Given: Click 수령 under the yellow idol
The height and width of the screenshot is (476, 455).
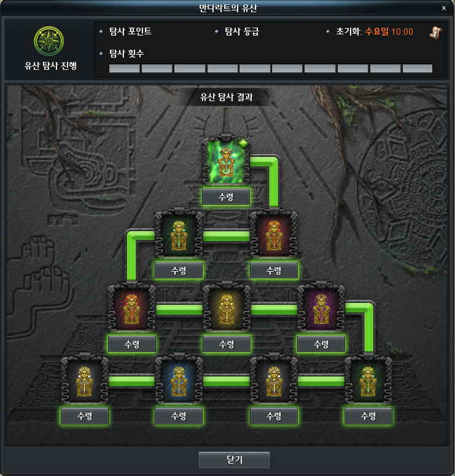Looking at the screenshot, I should pyautogui.click(x=227, y=344).
